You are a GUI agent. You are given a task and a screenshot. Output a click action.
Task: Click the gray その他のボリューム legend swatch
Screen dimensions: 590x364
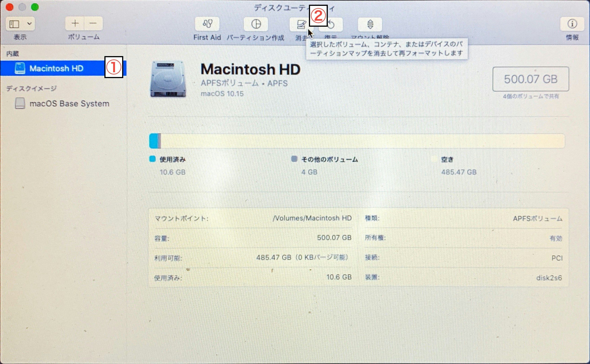coord(294,159)
